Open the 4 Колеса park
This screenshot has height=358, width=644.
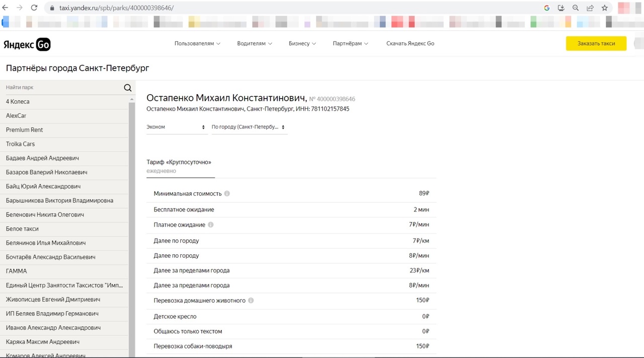(64, 102)
